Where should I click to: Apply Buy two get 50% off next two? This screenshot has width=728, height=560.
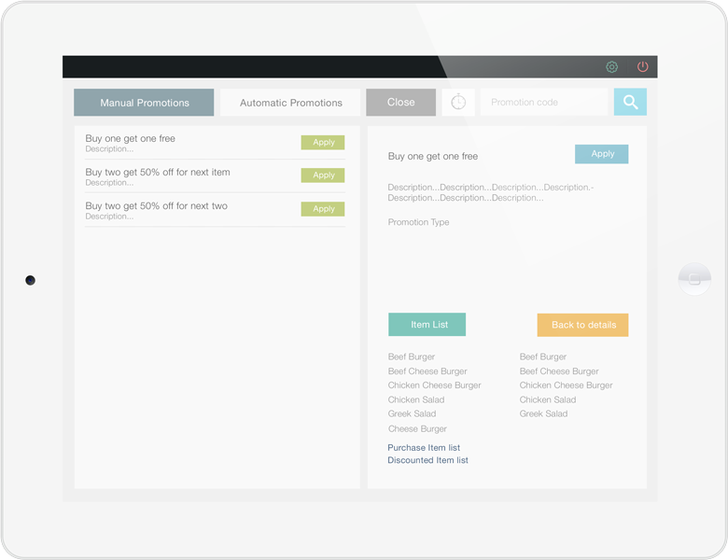click(323, 209)
